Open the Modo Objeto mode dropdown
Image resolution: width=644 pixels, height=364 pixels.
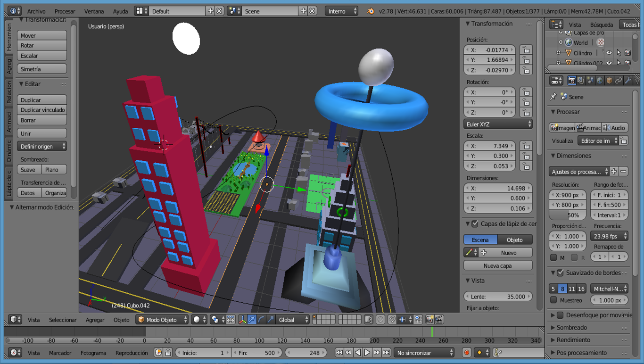coord(162,320)
